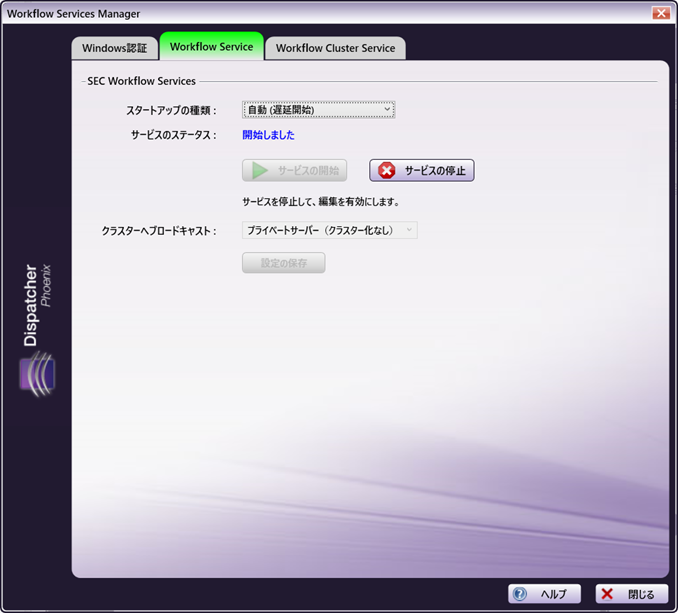The height and width of the screenshot is (613, 678).
Task: Close the Workflow Services Manager window
Action: pos(661,13)
